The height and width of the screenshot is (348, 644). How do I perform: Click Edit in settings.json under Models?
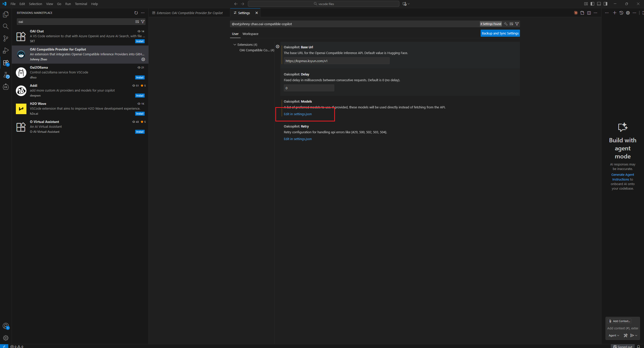point(297,114)
